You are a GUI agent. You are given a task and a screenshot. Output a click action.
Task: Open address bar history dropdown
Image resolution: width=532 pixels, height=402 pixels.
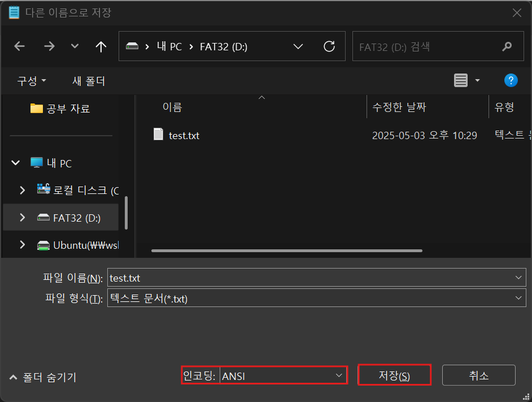tap(298, 46)
